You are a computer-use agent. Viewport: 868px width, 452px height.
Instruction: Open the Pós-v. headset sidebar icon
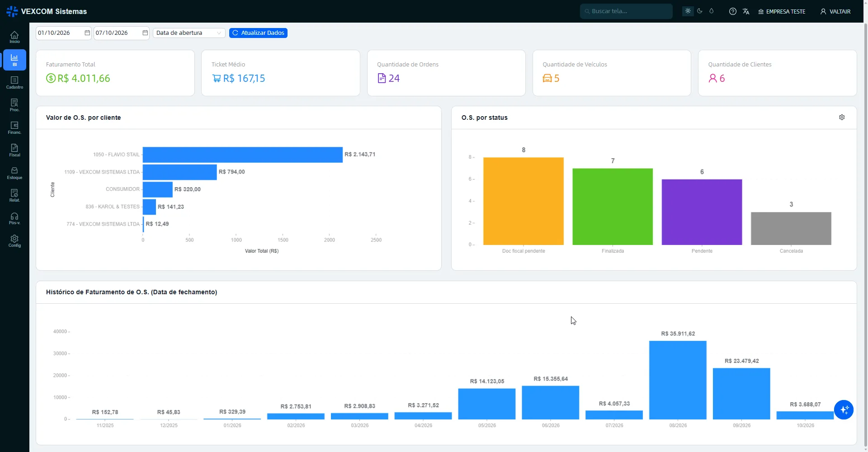pyautogui.click(x=14, y=218)
